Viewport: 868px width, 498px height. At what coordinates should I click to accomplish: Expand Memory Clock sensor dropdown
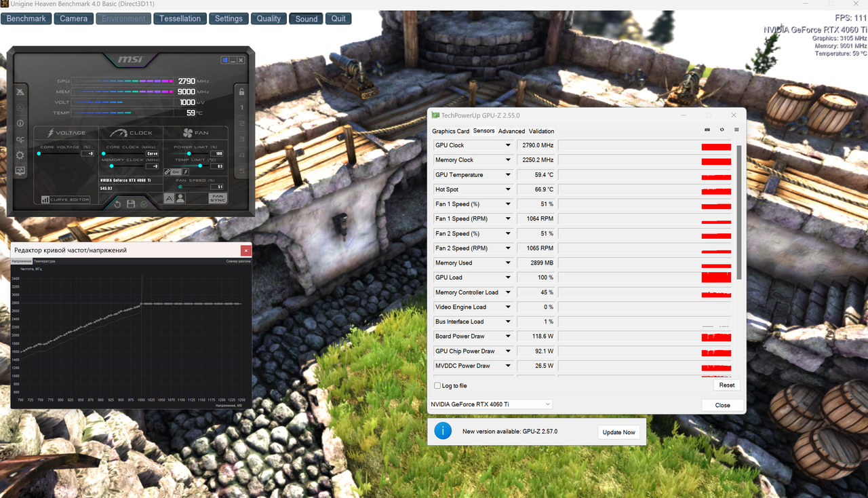pyautogui.click(x=507, y=160)
